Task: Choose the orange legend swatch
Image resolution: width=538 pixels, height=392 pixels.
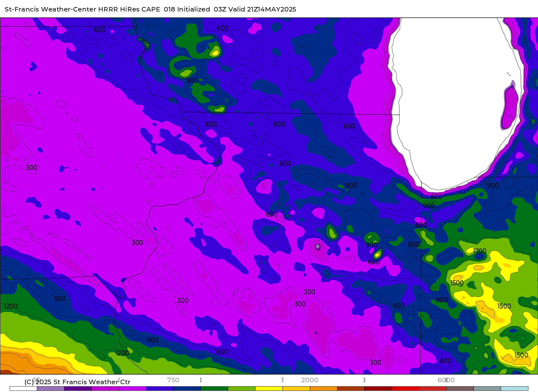Action: click(x=324, y=389)
